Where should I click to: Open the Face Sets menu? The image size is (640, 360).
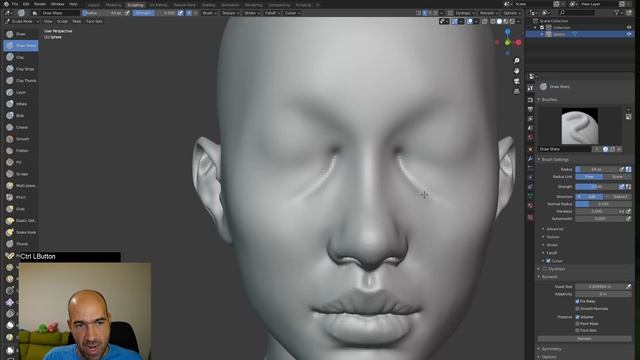coord(94,21)
